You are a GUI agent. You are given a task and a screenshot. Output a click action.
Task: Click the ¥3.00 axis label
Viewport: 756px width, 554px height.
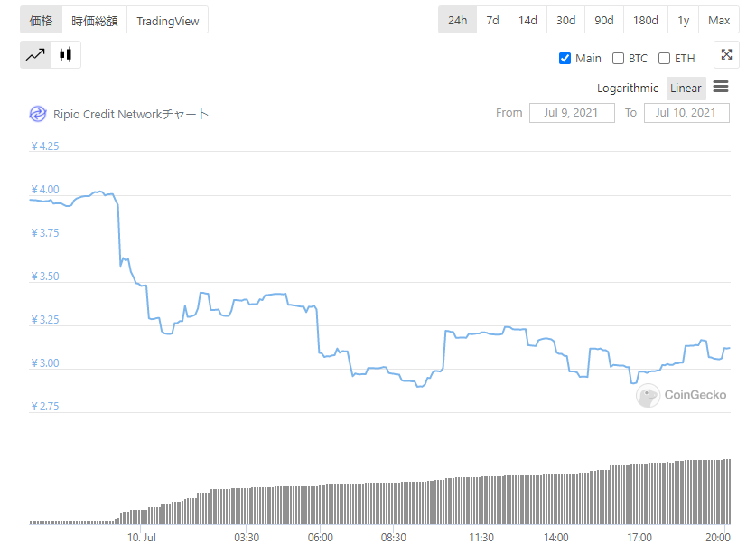pos(45,363)
